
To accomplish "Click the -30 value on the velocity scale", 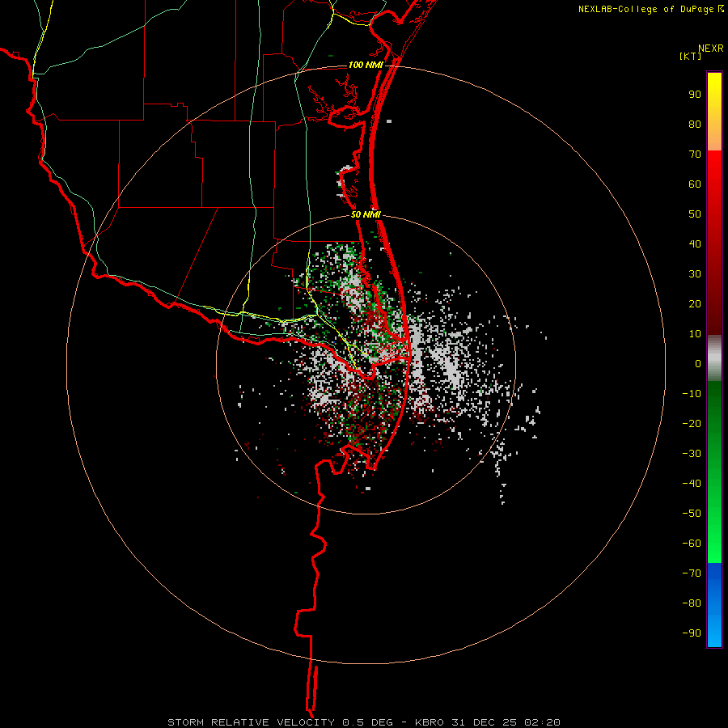I will (692, 454).
